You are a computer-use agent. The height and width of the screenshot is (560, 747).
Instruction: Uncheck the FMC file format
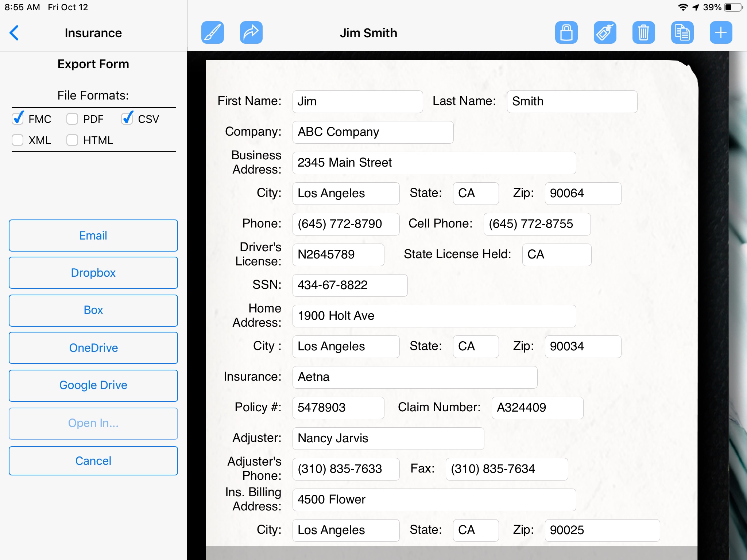[18, 119]
